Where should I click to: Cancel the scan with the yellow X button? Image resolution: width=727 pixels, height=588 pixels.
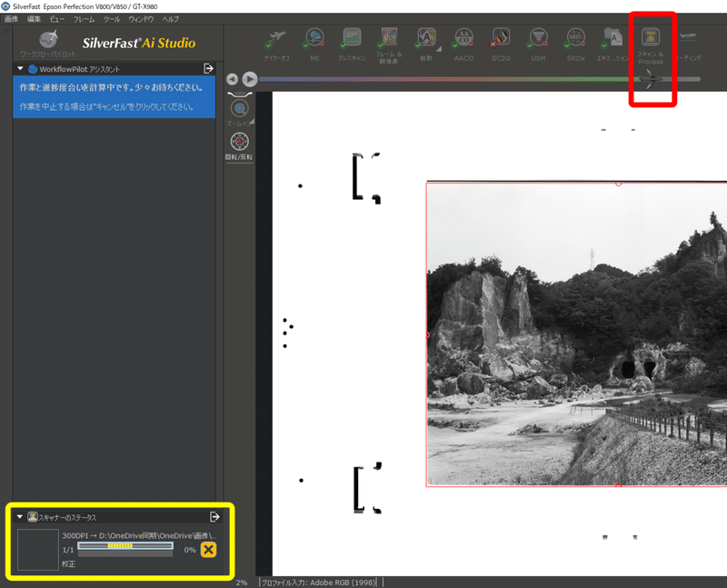point(208,550)
